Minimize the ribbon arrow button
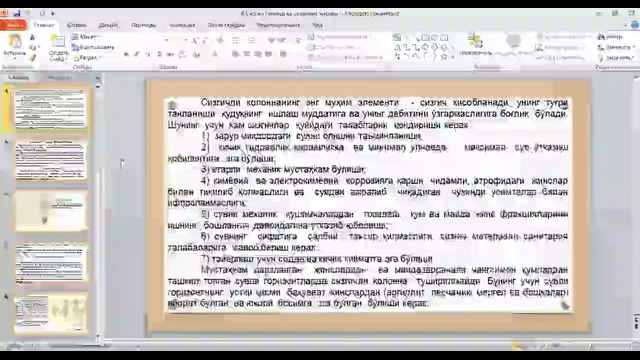This screenshot has width=640, height=360. [x=626, y=25]
